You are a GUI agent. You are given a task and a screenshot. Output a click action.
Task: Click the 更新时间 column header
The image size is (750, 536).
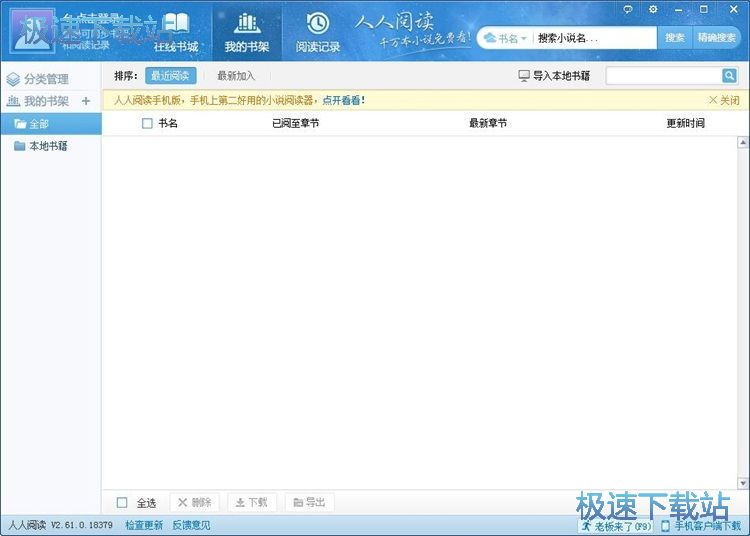686,123
